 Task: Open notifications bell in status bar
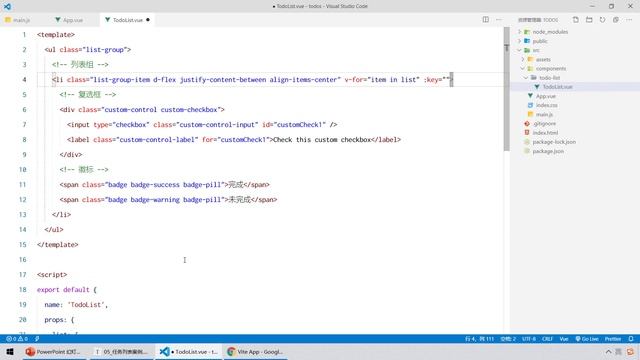[631, 339]
